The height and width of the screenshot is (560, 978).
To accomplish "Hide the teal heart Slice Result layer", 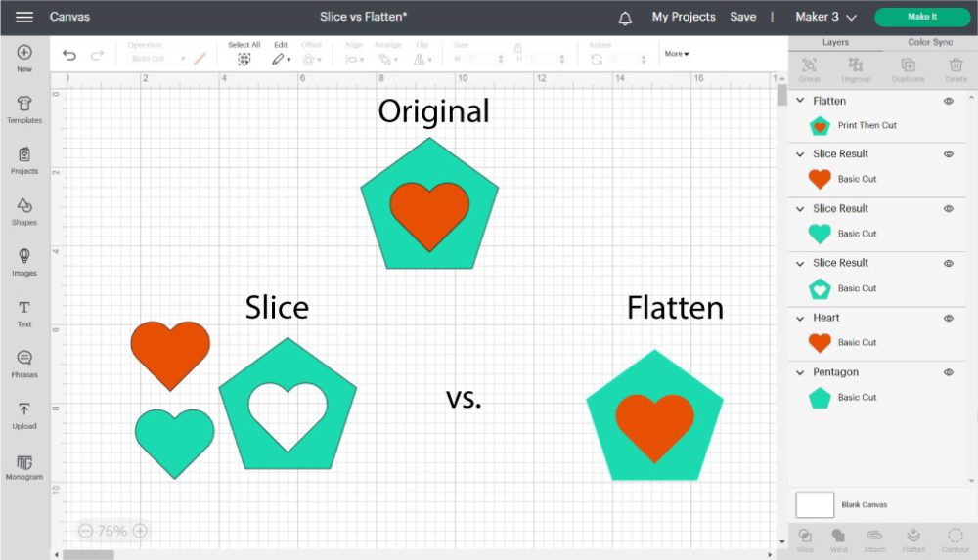I will pos(948,209).
